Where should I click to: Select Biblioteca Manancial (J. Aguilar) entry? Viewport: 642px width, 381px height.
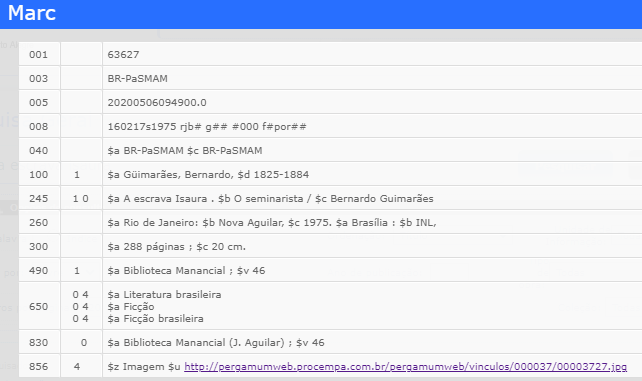point(216,343)
